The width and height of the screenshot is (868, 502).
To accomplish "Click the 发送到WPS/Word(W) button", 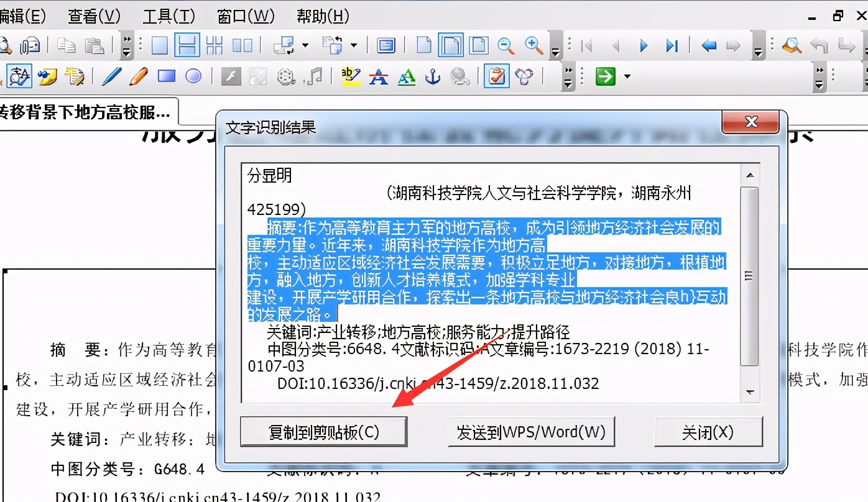I will (531, 432).
